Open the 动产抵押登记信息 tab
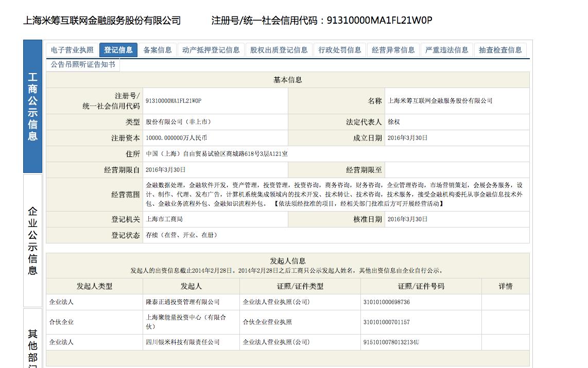 click(x=211, y=50)
